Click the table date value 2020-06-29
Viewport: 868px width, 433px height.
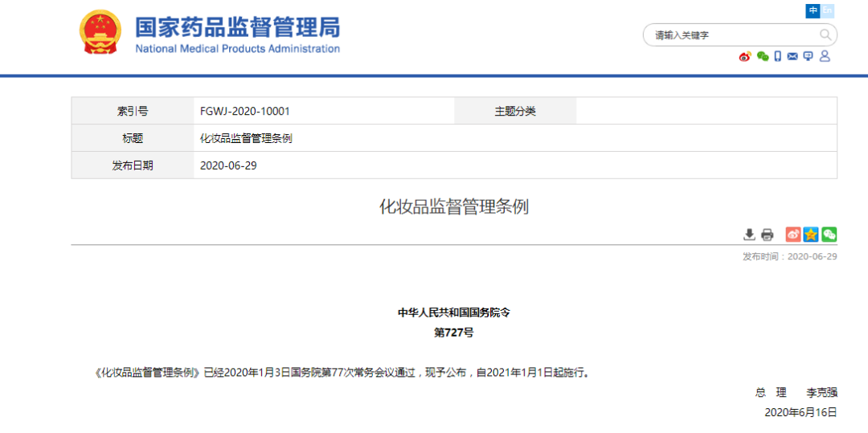pos(228,166)
